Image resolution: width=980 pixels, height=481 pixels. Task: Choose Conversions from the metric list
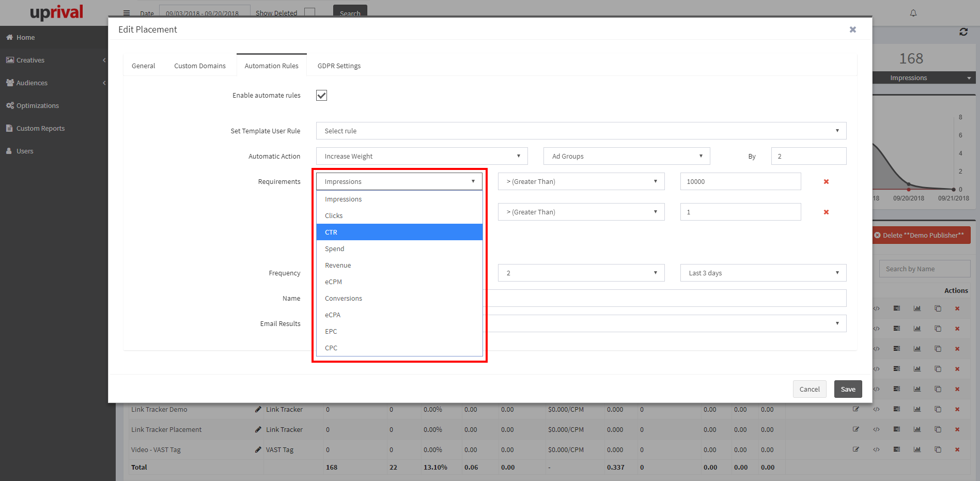[x=399, y=298]
